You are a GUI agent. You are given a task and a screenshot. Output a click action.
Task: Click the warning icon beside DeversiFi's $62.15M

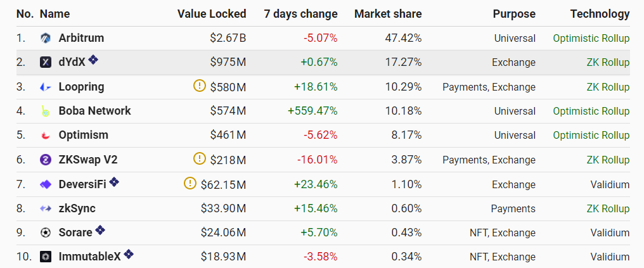click(190, 183)
